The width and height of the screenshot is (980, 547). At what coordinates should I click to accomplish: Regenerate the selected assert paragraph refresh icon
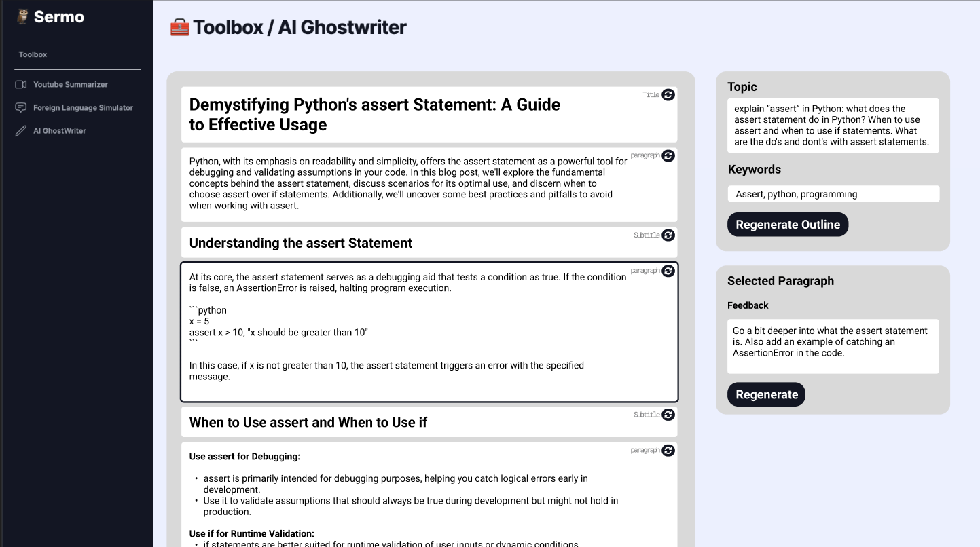[668, 271]
